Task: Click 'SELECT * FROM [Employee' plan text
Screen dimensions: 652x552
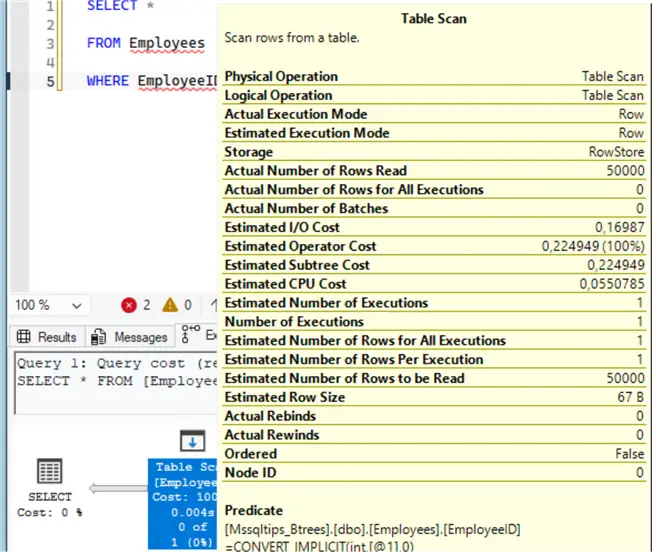Action: pos(117,381)
